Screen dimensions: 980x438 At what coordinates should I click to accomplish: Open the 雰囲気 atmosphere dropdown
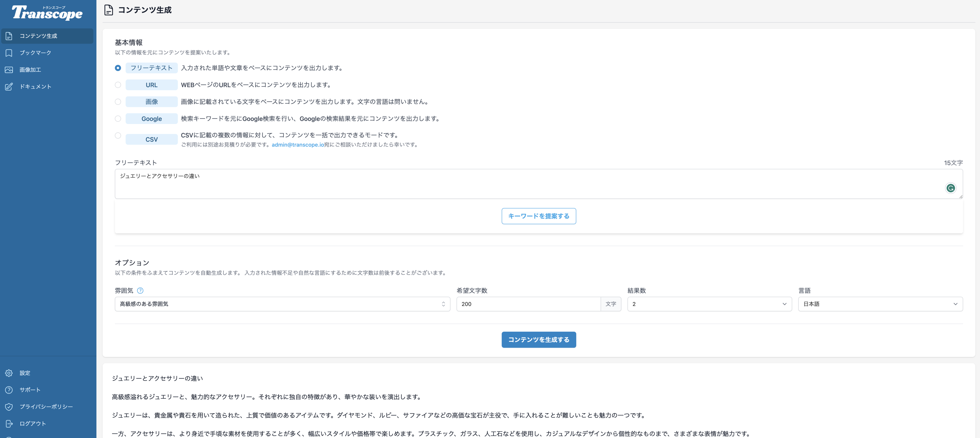tap(282, 304)
